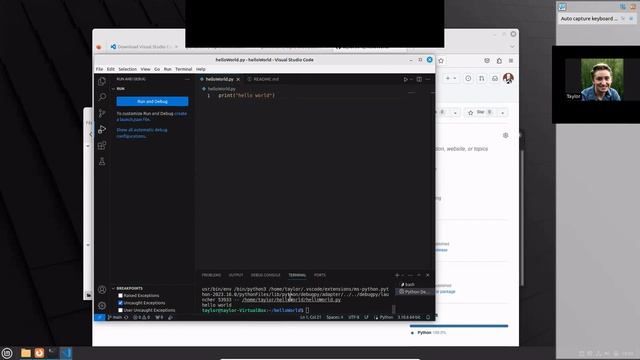Disable Uncaught Exceptions breakpoint checkbox
Viewport: 640px width, 360px height.
pyautogui.click(x=120, y=303)
